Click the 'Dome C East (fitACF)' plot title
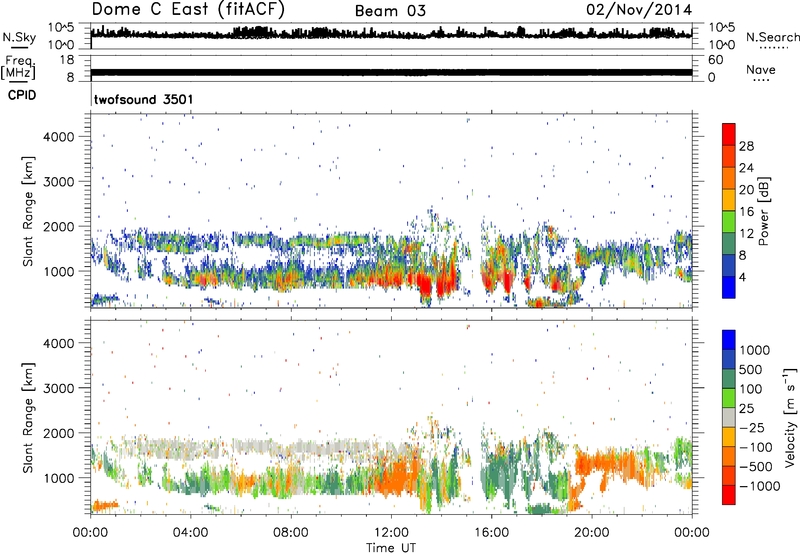Image resolution: width=800 pixels, height=554 pixels. coord(188,10)
